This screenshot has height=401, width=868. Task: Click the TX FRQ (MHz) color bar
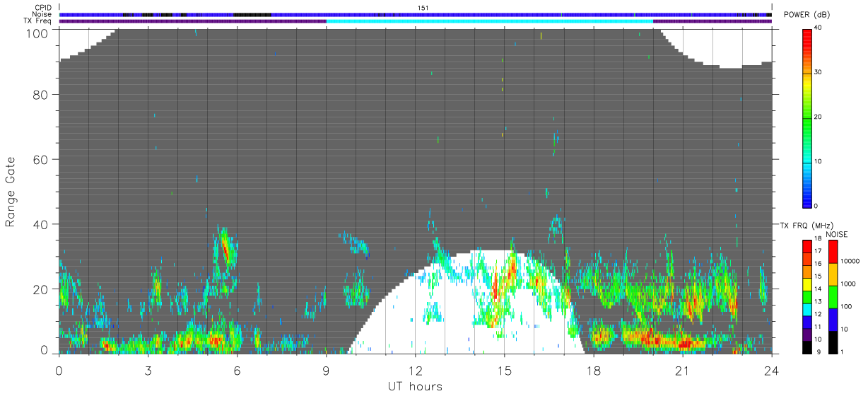tap(807, 296)
